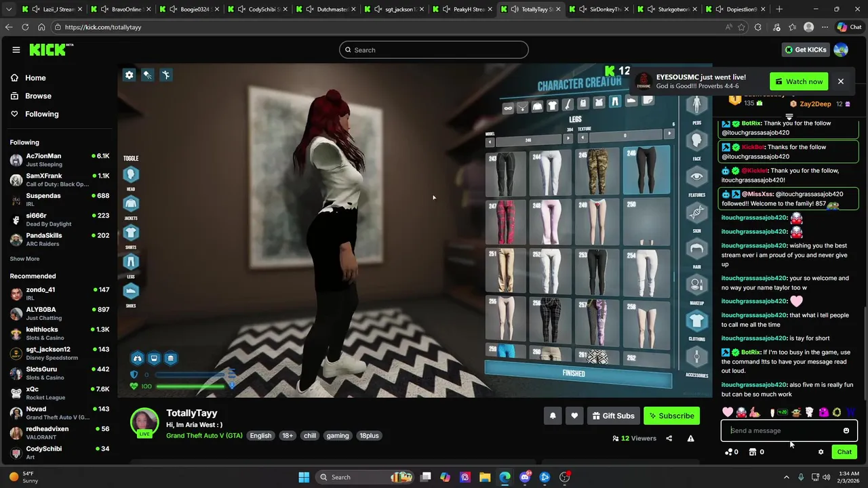
Task: Click the Subscribe button
Action: (671, 415)
